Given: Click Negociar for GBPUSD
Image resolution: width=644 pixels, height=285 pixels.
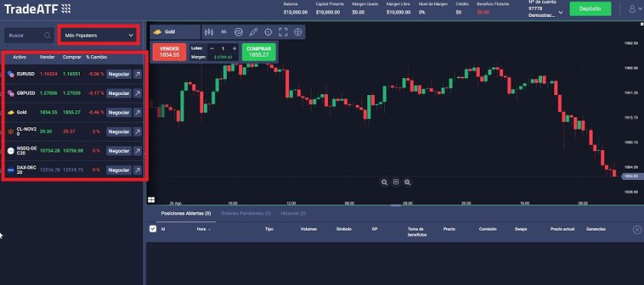Looking at the screenshot, I should pyautogui.click(x=119, y=93).
